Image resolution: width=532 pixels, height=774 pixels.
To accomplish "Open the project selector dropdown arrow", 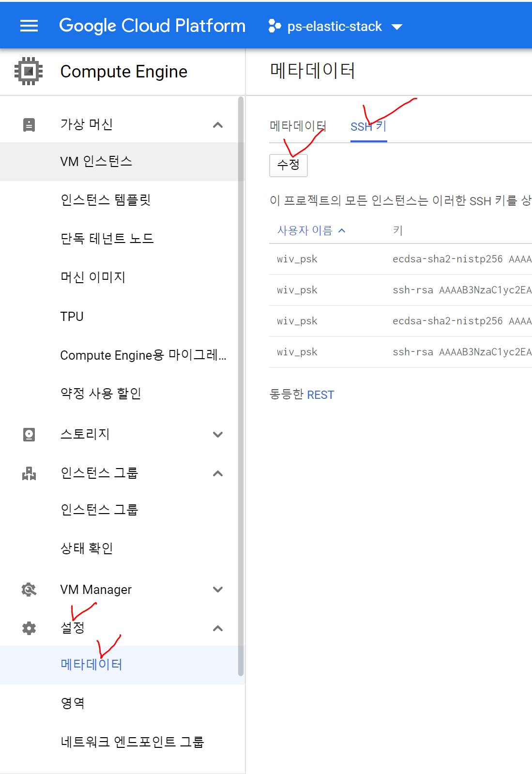I will click(x=397, y=27).
